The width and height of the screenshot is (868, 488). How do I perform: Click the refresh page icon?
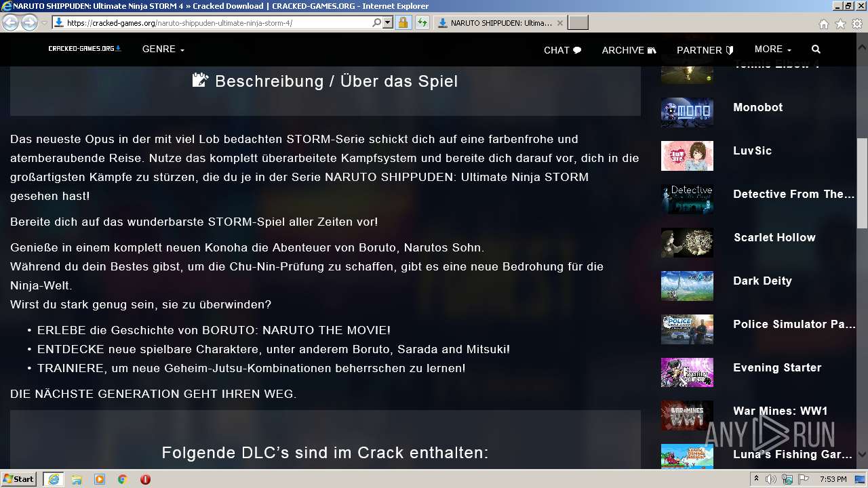coord(422,22)
